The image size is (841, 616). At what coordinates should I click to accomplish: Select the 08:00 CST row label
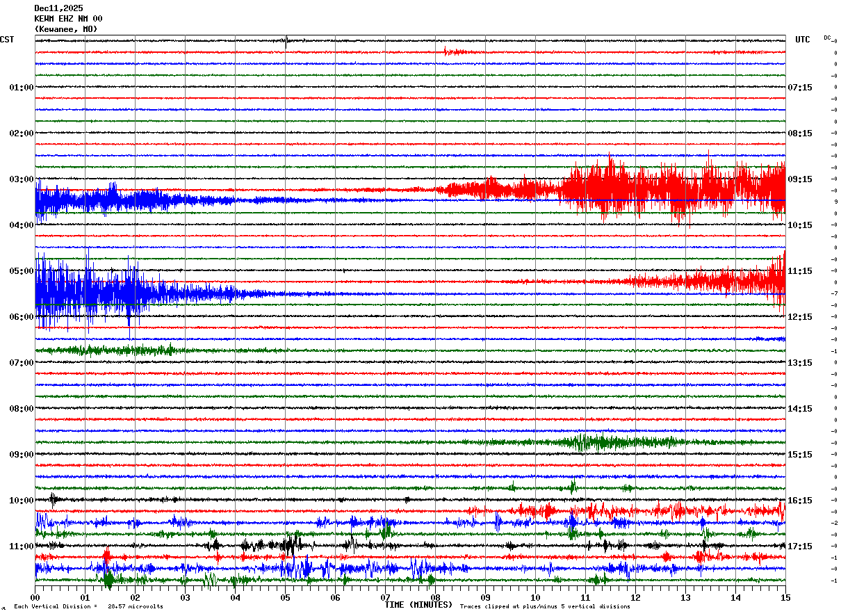tap(21, 409)
